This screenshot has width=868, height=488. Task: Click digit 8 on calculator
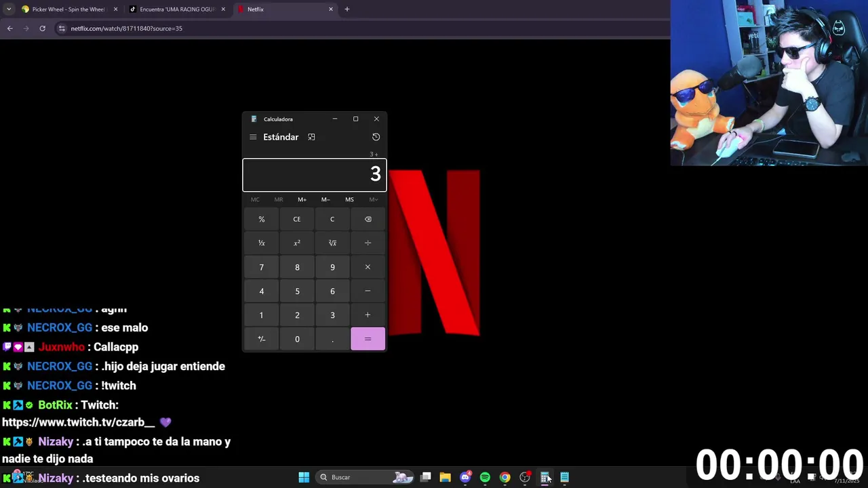296,267
